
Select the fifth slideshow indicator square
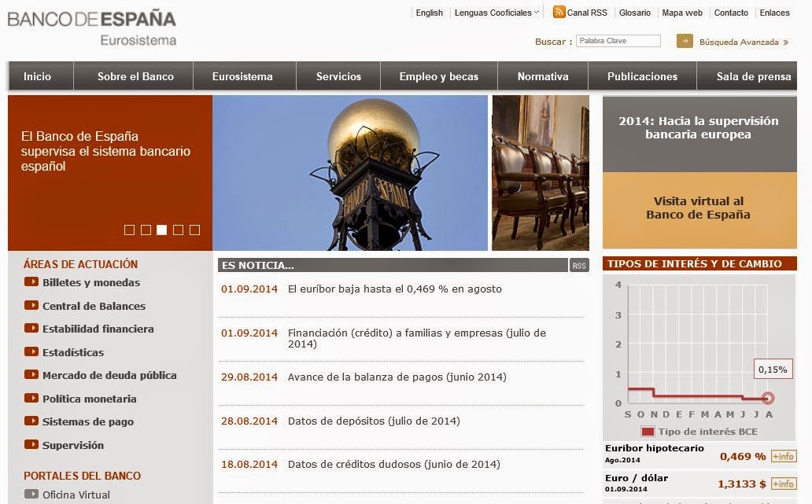pyautogui.click(x=194, y=230)
